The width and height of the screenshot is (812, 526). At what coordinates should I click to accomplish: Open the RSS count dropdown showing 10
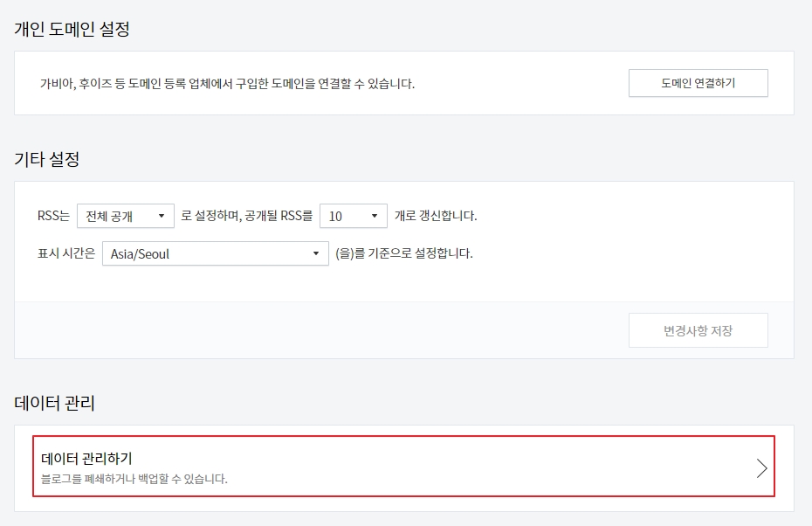tap(354, 216)
